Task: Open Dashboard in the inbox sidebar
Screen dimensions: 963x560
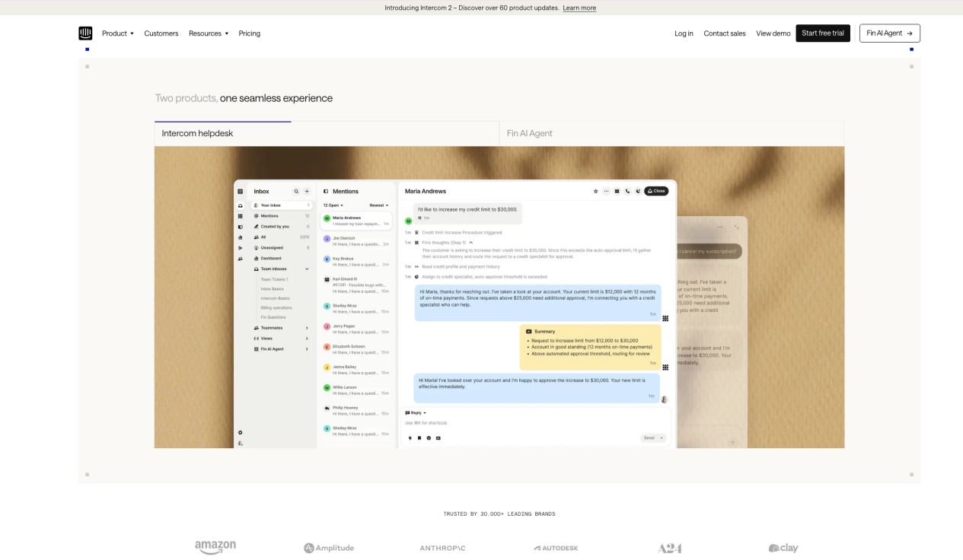Action: [x=281, y=258]
